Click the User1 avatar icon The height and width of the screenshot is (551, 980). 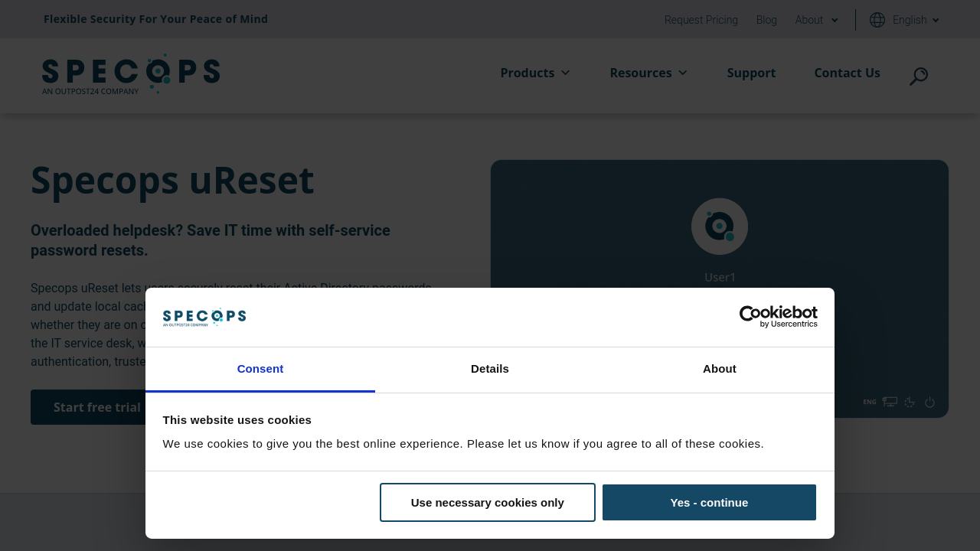(720, 227)
